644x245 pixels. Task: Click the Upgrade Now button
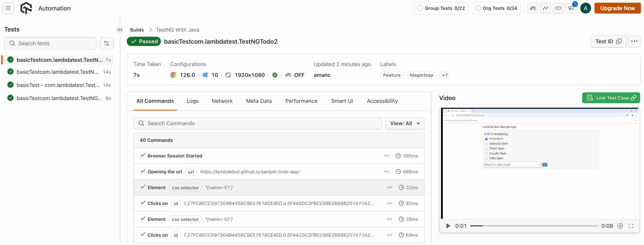pos(617,8)
